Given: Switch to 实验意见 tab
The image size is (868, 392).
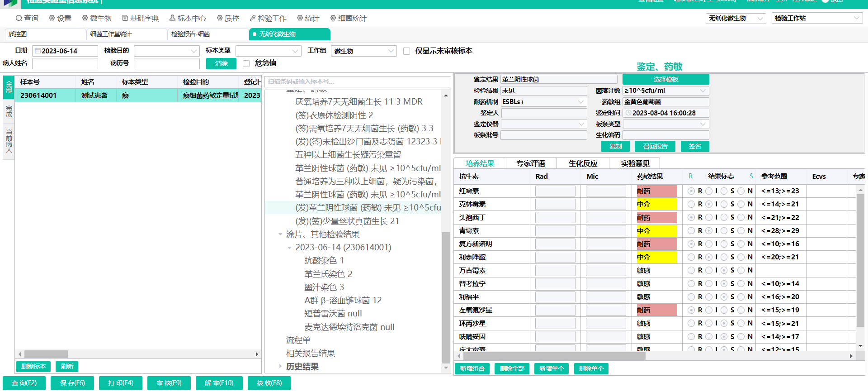Looking at the screenshot, I should [635, 163].
